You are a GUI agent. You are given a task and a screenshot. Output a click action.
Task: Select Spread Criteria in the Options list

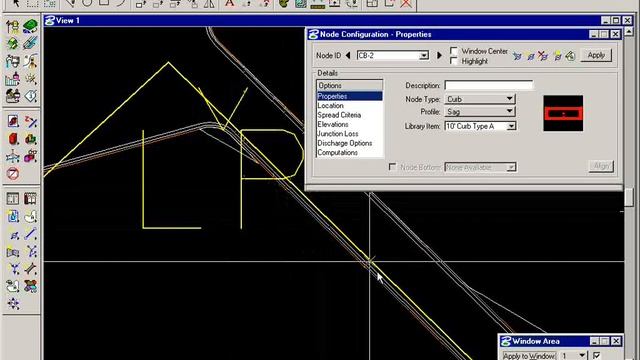350,115
